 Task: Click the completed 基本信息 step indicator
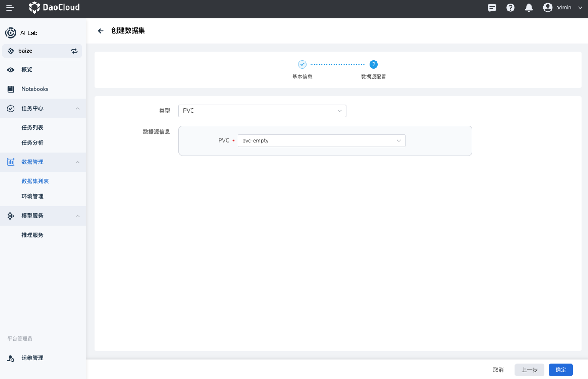click(302, 64)
